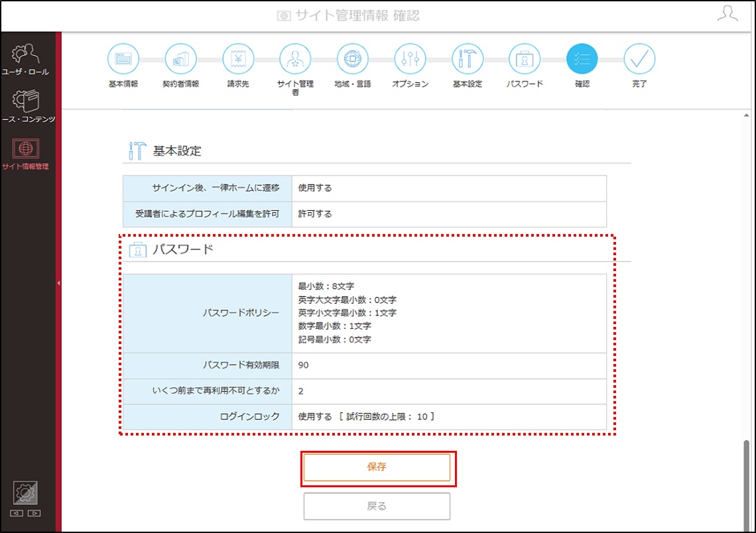Select the 請求先 step icon

point(238,59)
